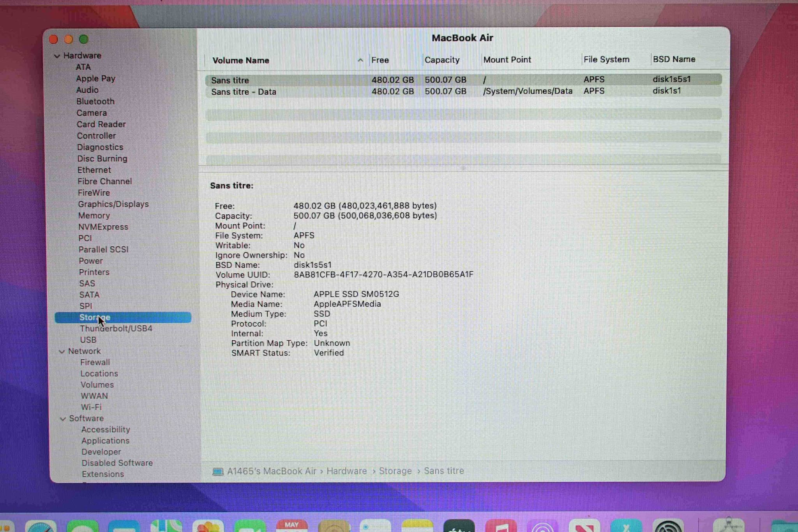Select Developer under Software
Viewport: 798px width, 532px height.
pos(101,452)
